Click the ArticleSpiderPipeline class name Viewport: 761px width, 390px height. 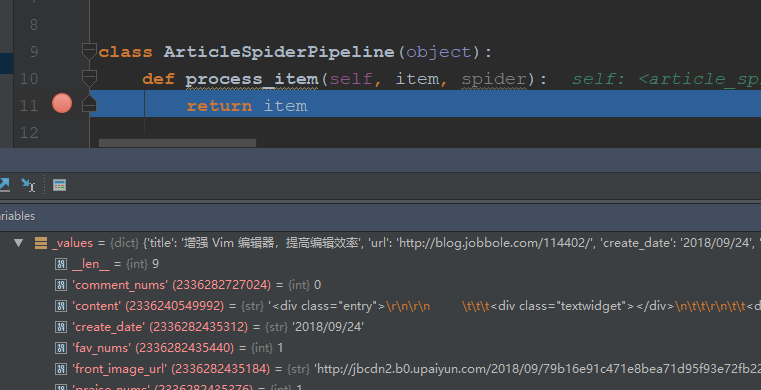(279, 52)
